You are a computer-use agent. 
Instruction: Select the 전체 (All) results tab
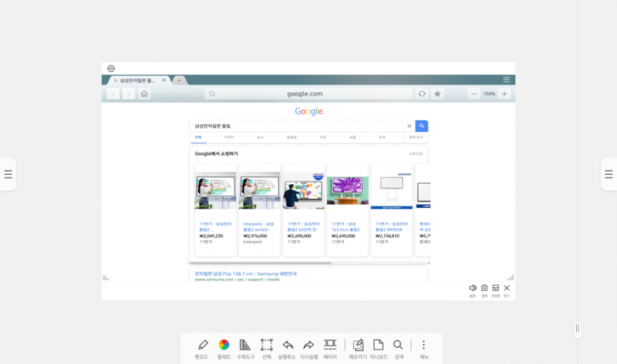point(198,137)
